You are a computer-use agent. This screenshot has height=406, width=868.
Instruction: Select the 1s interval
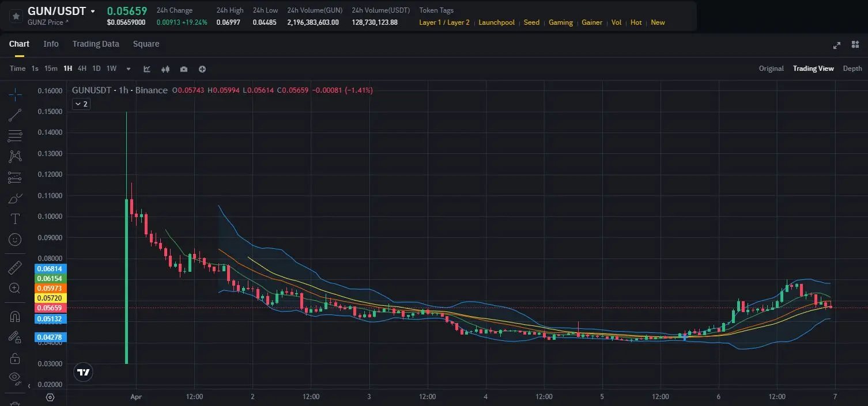(x=35, y=69)
